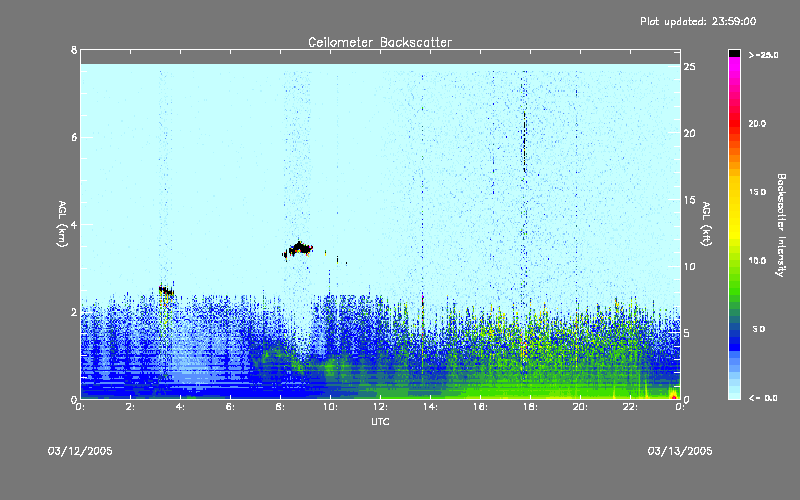Click the '16:' hour tick on UTC axis

480,407
